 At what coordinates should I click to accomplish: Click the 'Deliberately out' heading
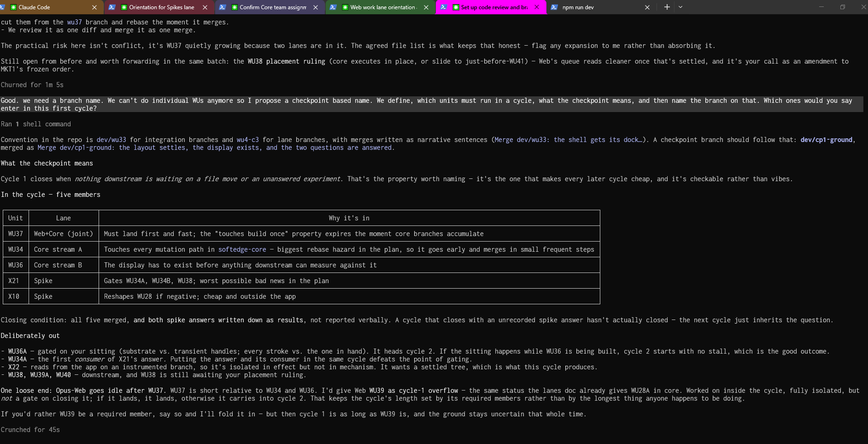(30, 336)
